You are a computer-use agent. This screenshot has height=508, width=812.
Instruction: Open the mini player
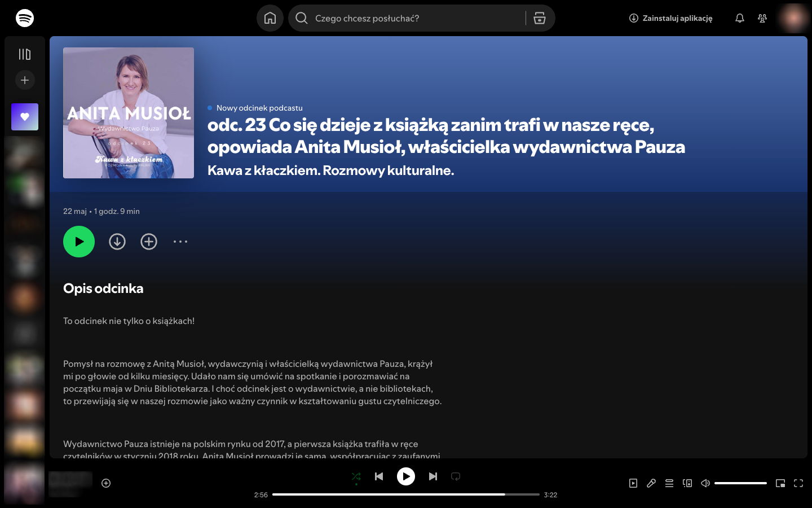coord(780,483)
